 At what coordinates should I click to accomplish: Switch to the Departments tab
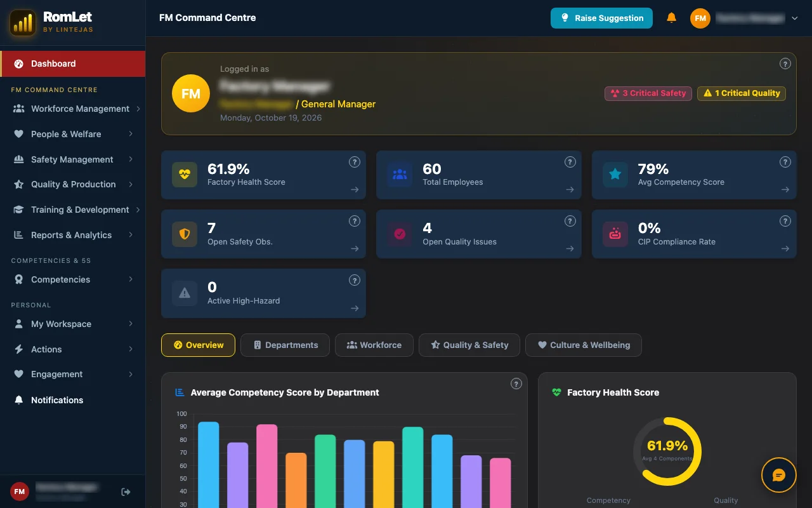point(285,345)
